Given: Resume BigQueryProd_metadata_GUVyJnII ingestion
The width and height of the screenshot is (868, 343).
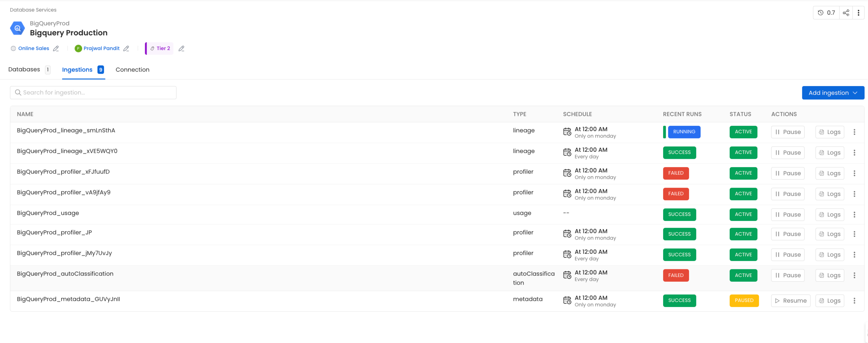Looking at the screenshot, I should (791, 301).
